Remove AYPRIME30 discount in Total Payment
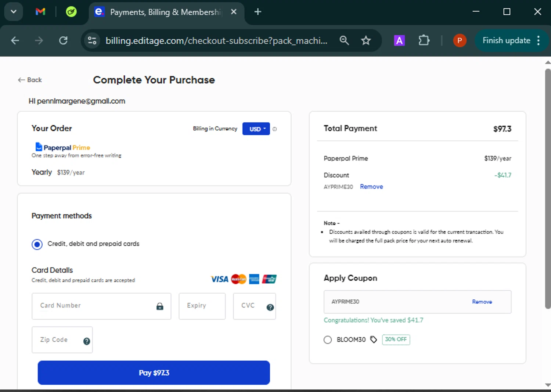The height and width of the screenshot is (392, 551). (x=371, y=187)
